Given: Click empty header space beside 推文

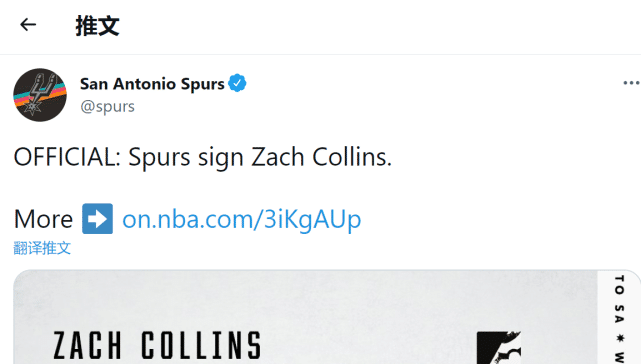Looking at the screenshot, I should coord(368,26).
